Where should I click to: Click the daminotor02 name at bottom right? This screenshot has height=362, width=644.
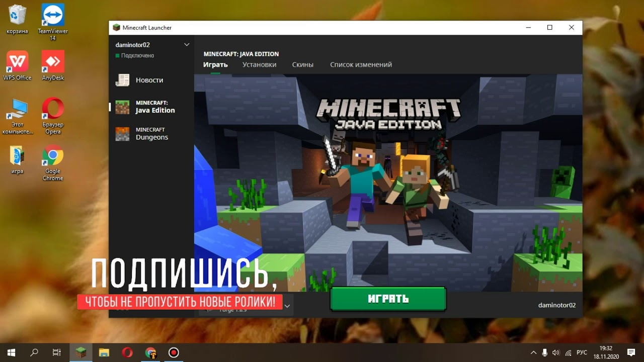coord(557,305)
